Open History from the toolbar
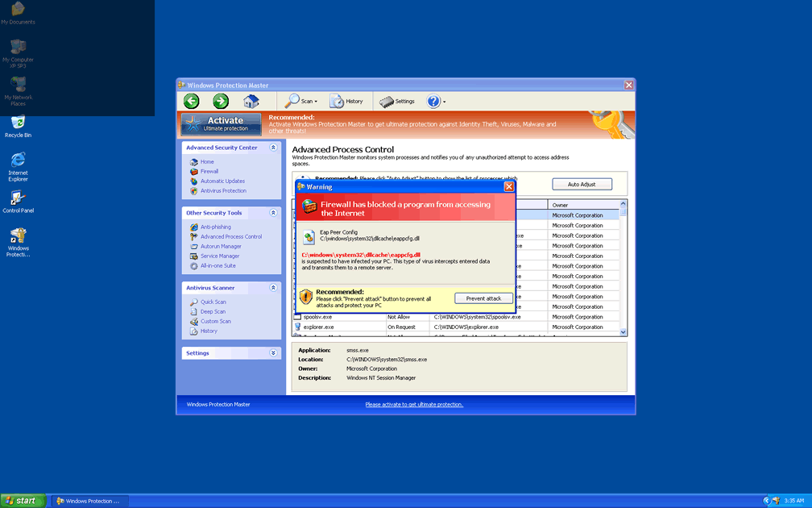Viewport: 812px width, 508px height. pos(346,102)
